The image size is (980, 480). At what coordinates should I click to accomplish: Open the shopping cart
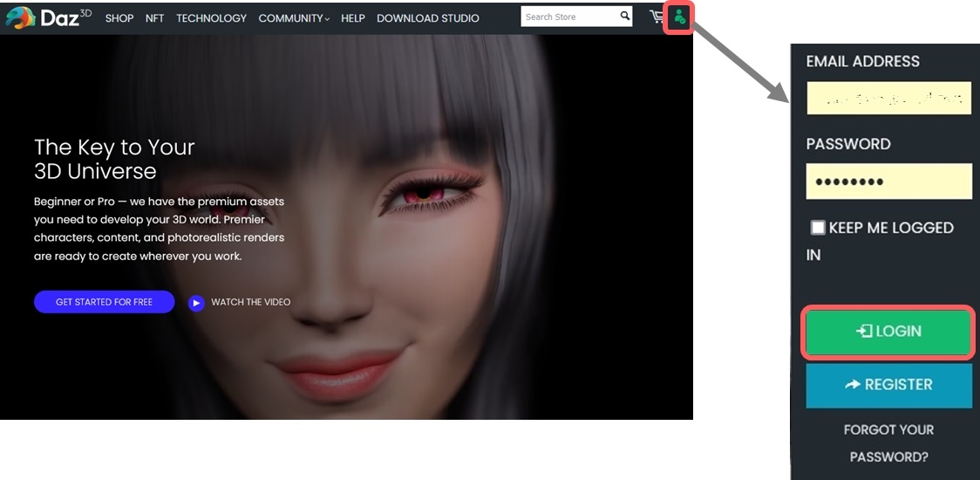(657, 17)
